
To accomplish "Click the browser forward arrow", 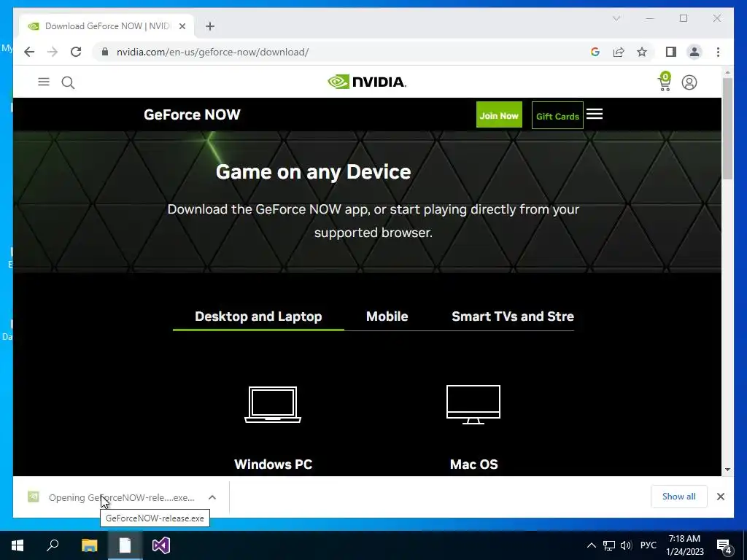I will pos(53,52).
